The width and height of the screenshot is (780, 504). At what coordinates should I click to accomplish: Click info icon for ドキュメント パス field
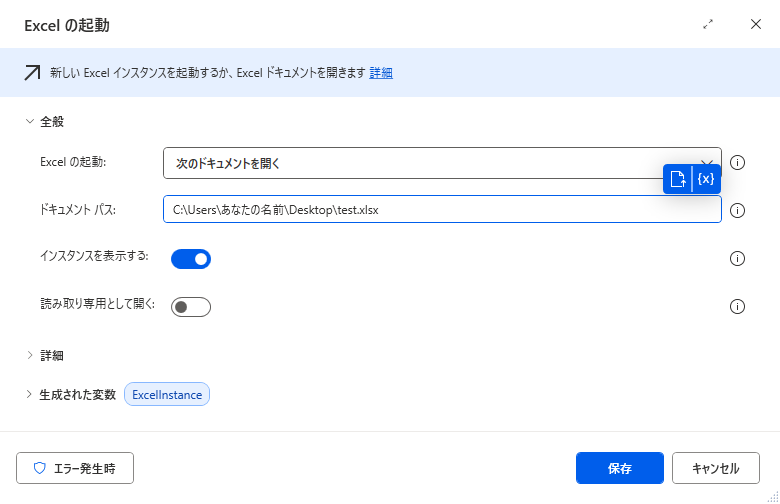(737, 210)
